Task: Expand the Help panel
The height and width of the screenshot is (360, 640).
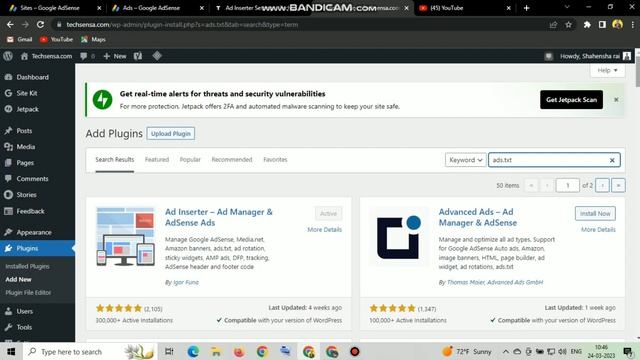Action: coord(607,70)
